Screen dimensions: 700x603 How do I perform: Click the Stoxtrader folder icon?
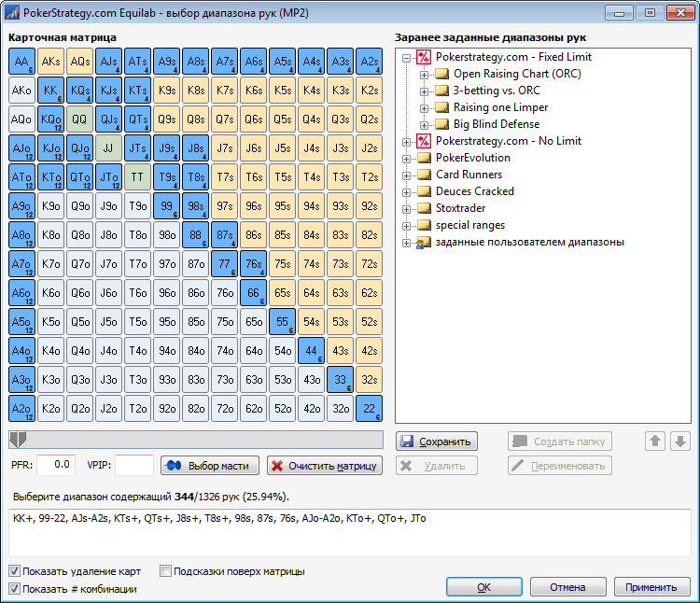(424, 208)
